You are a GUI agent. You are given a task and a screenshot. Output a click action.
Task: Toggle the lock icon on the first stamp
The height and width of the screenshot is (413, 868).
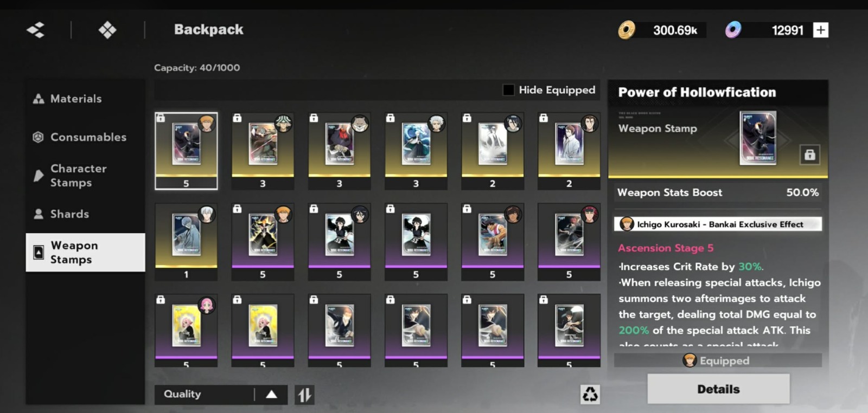(161, 118)
